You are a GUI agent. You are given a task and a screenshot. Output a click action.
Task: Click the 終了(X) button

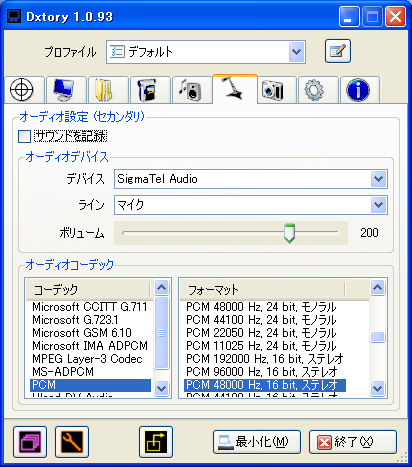(353, 442)
